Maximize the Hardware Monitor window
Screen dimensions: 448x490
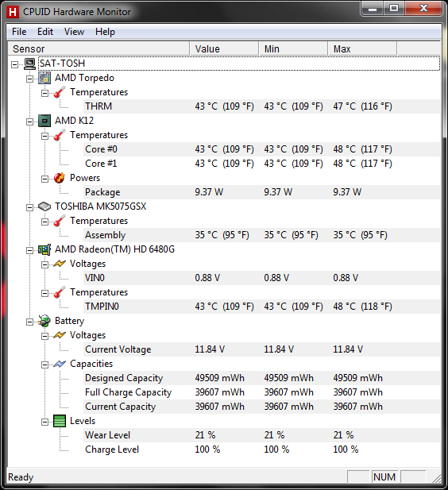click(x=394, y=8)
